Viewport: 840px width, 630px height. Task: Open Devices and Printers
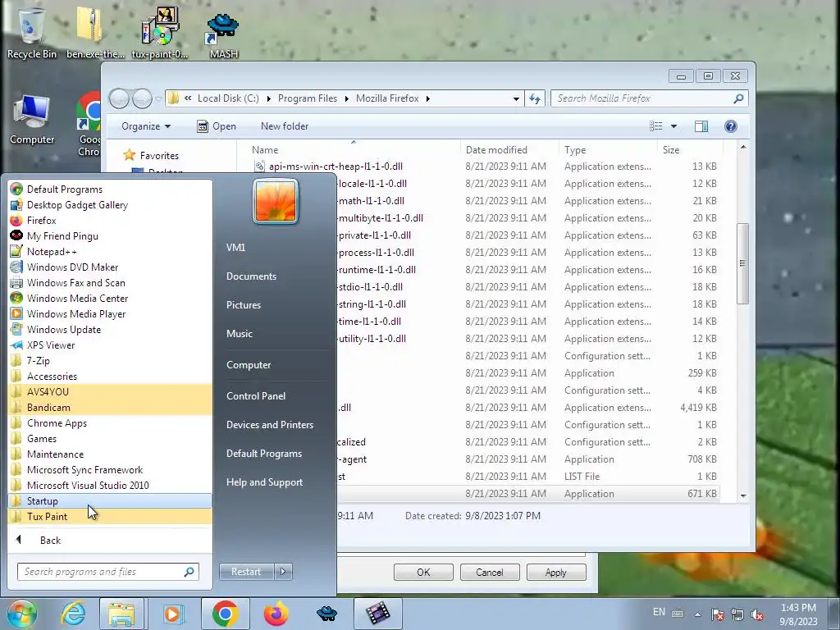click(x=269, y=425)
